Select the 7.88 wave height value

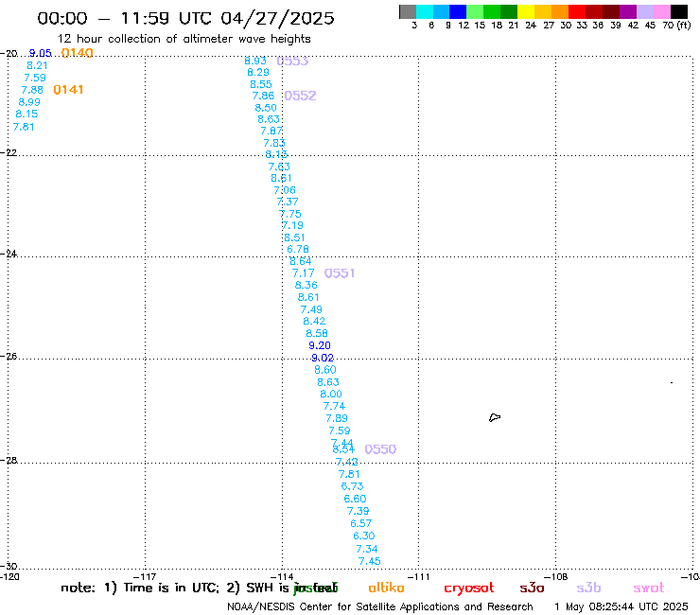32,90
